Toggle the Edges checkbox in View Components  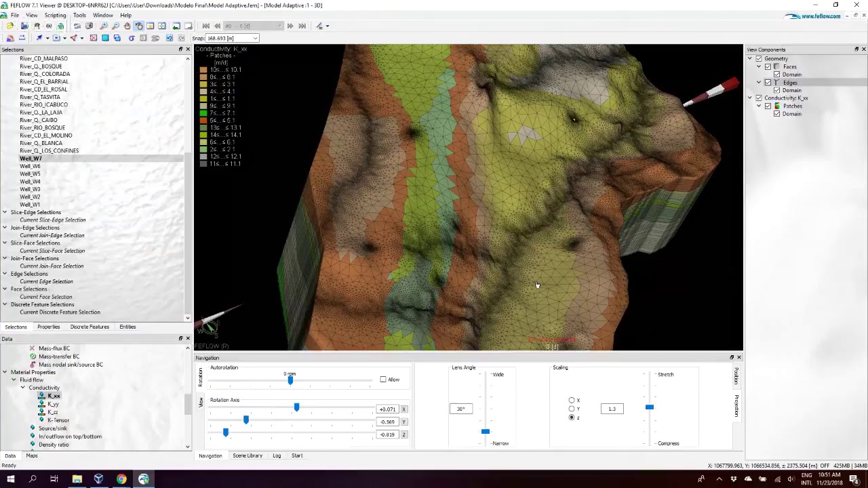(768, 83)
